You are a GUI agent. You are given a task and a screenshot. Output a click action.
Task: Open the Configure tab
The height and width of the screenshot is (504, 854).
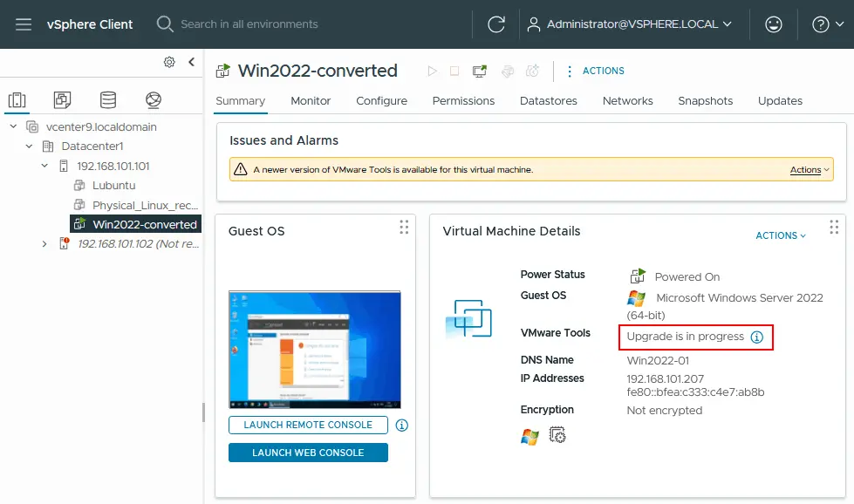pos(381,100)
